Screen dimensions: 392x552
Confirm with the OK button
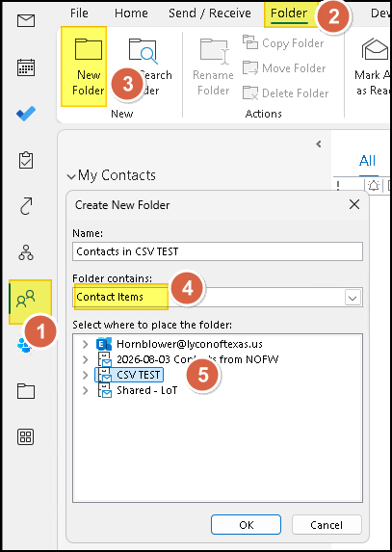point(246,525)
